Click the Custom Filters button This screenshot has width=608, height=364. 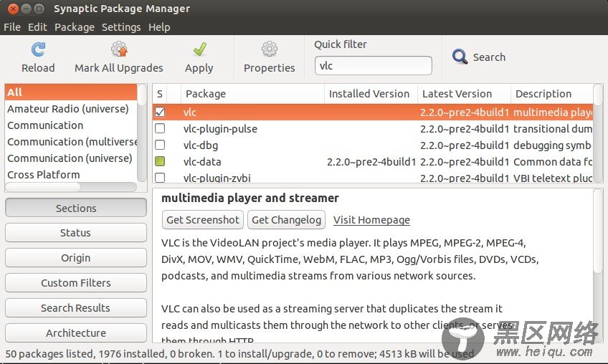(76, 283)
